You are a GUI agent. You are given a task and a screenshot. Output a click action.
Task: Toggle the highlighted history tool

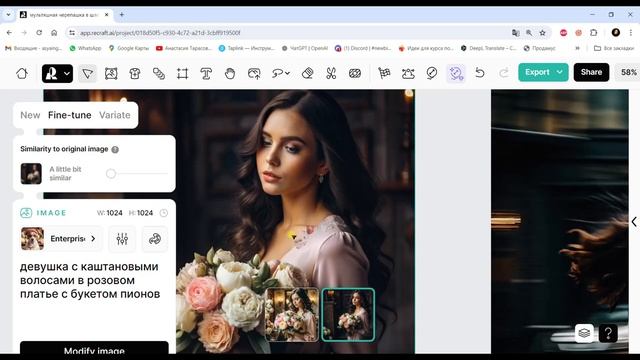[456, 73]
